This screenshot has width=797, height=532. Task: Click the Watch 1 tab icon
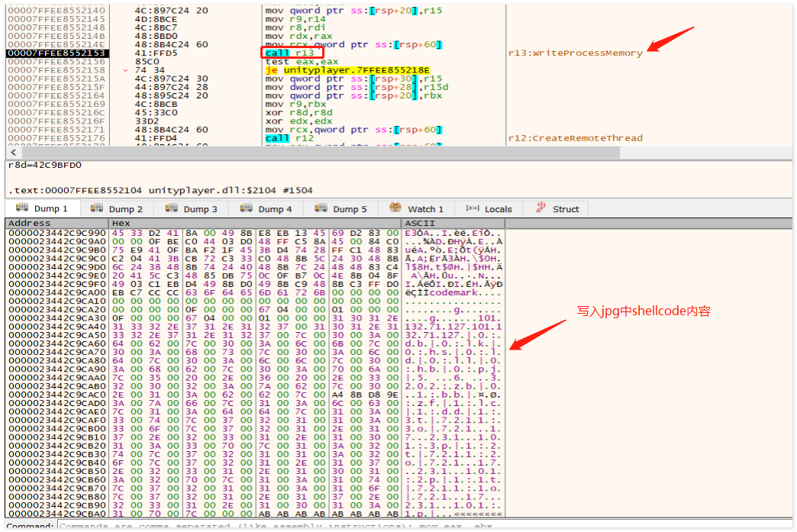click(x=395, y=208)
